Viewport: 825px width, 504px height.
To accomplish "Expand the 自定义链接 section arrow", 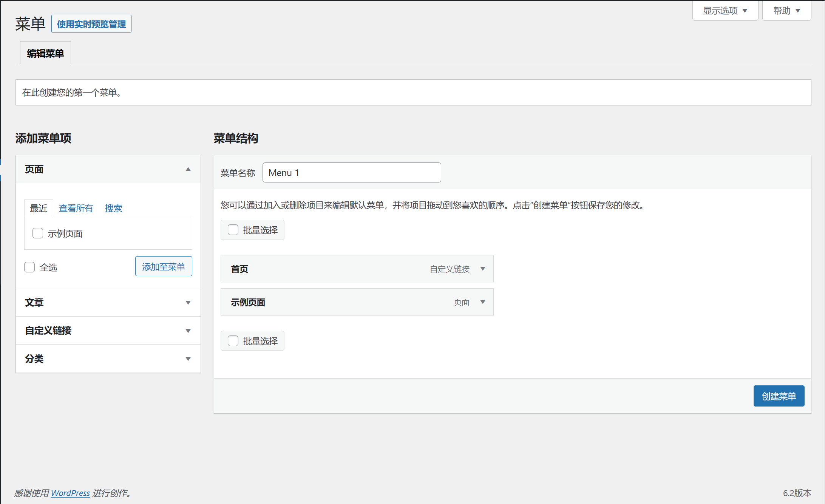I will [x=188, y=331].
